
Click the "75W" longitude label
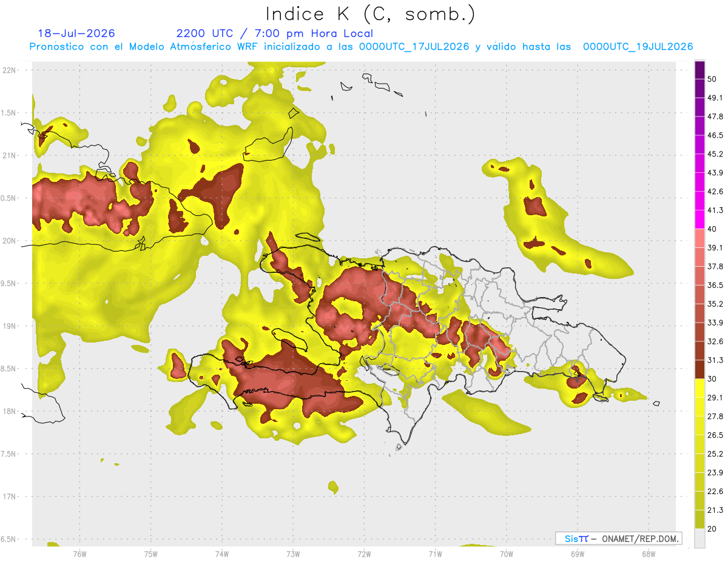151,554
